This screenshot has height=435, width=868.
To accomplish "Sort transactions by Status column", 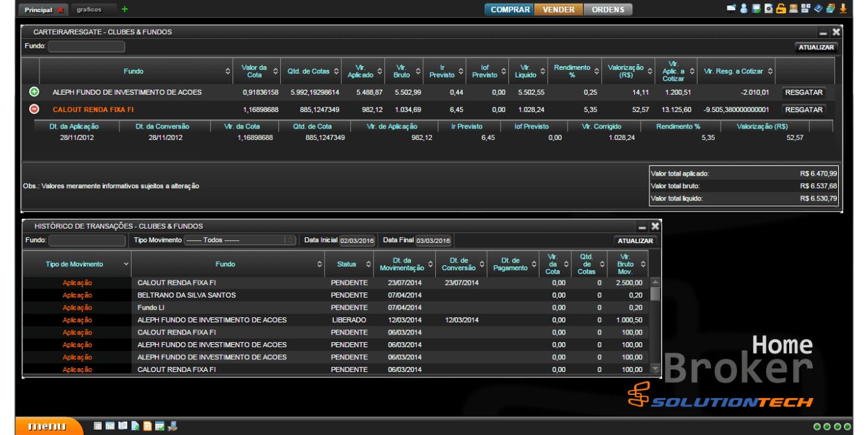I will pyautogui.click(x=368, y=264).
